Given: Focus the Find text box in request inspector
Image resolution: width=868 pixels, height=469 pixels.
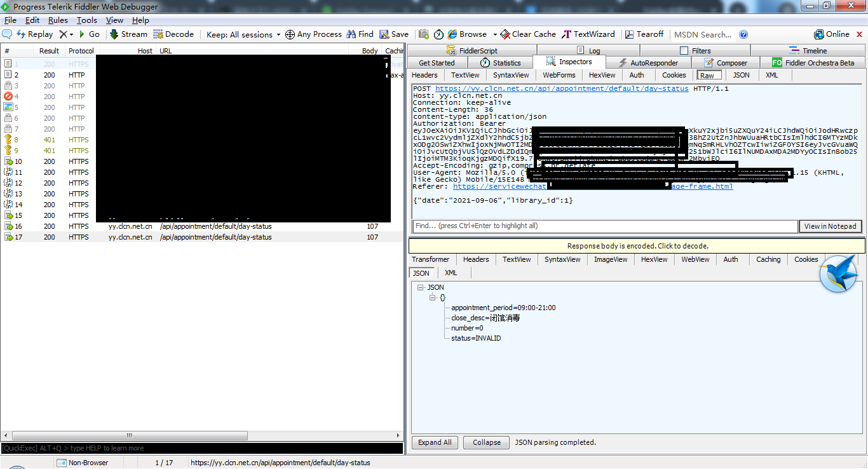Looking at the screenshot, I should pos(604,226).
